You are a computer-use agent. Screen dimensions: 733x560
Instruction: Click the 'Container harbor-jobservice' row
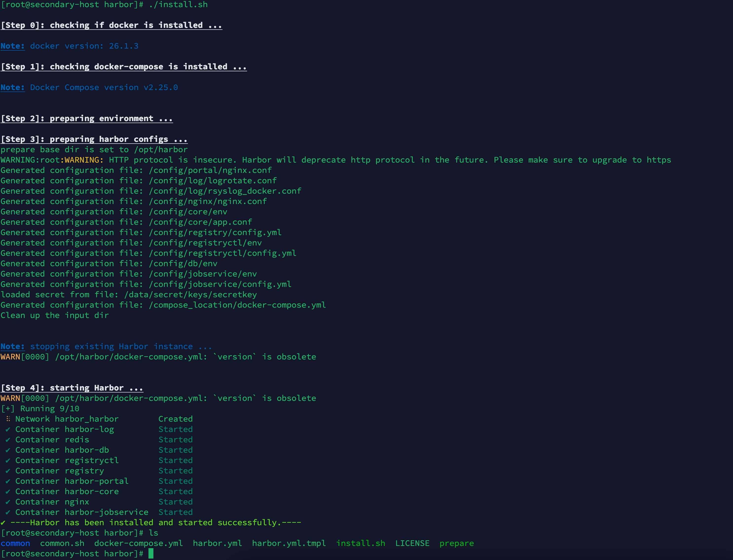tap(99, 512)
